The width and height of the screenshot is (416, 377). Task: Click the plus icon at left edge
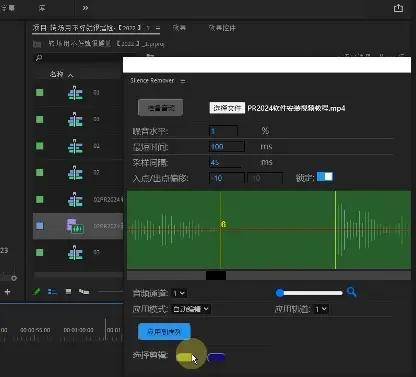coord(7,292)
